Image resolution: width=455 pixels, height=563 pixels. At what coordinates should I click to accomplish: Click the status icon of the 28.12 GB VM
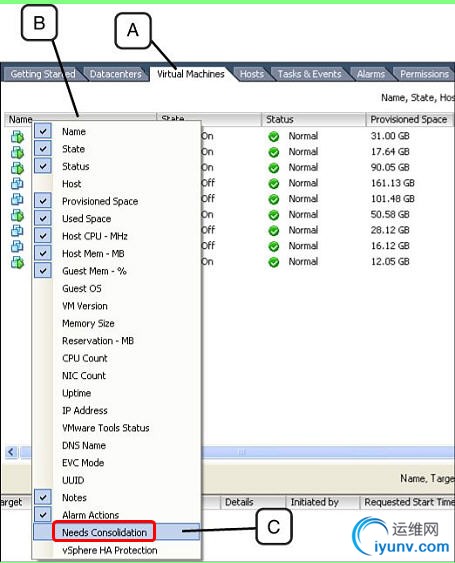tap(274, 231)
